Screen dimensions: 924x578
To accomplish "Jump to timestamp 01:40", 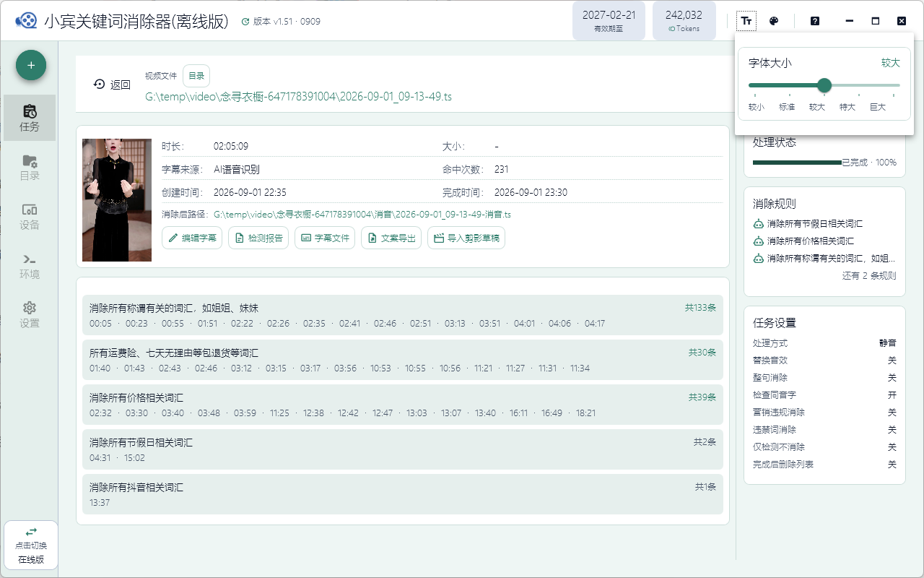I will pyautogui.click(x=100, y=368).
